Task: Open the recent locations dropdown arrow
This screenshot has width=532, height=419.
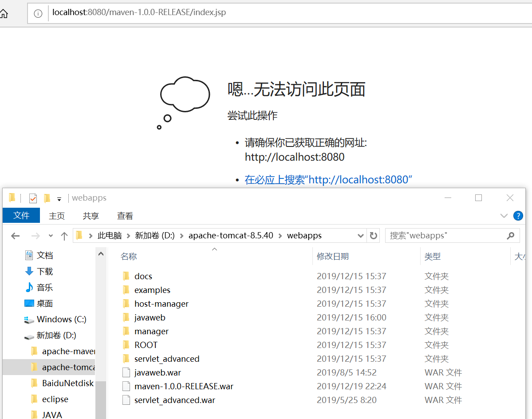Action: [x=51, y=236]
